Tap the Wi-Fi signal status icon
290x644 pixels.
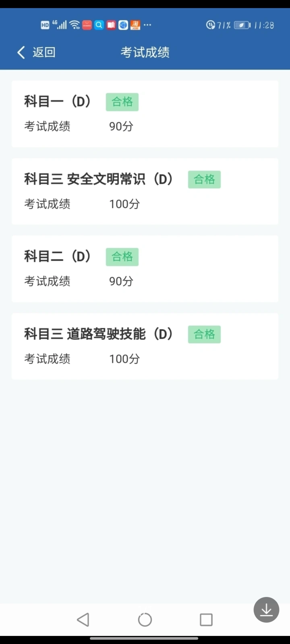pyautogui.click(x=75, y=25)
